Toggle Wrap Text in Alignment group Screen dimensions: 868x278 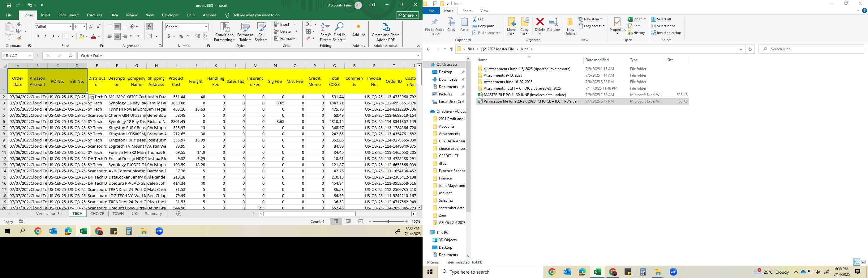[149, 27]
